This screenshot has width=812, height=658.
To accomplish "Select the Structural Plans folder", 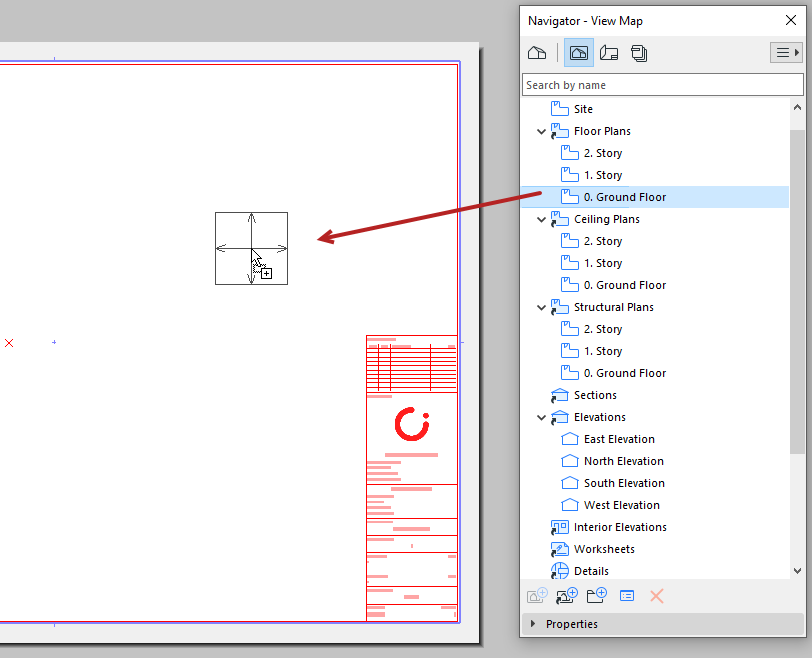I will pos(614,308).
